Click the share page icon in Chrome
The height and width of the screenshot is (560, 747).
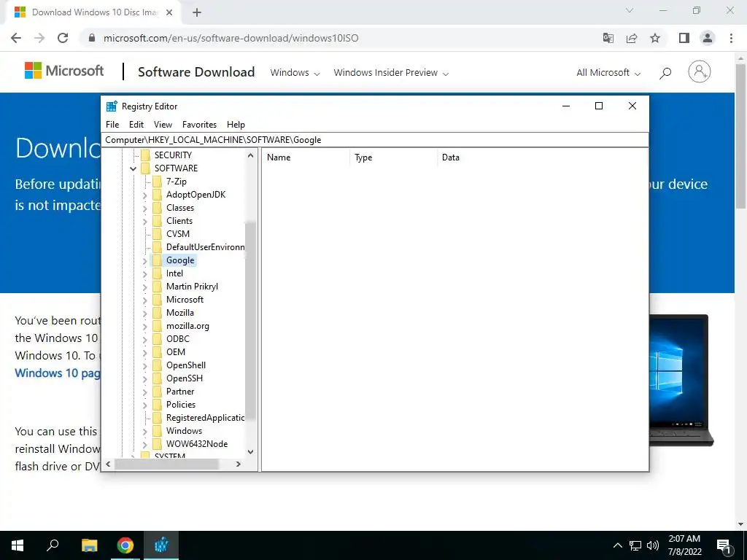click(x=632, y=38)
